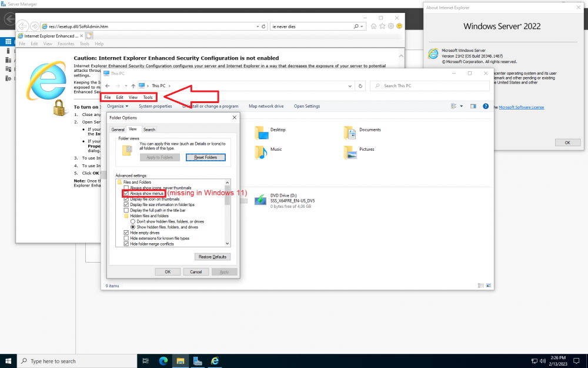Viewport: 588px width, 368px height.
Task: Open the Desktop folder icon
Action: click(x=262, y=132)
